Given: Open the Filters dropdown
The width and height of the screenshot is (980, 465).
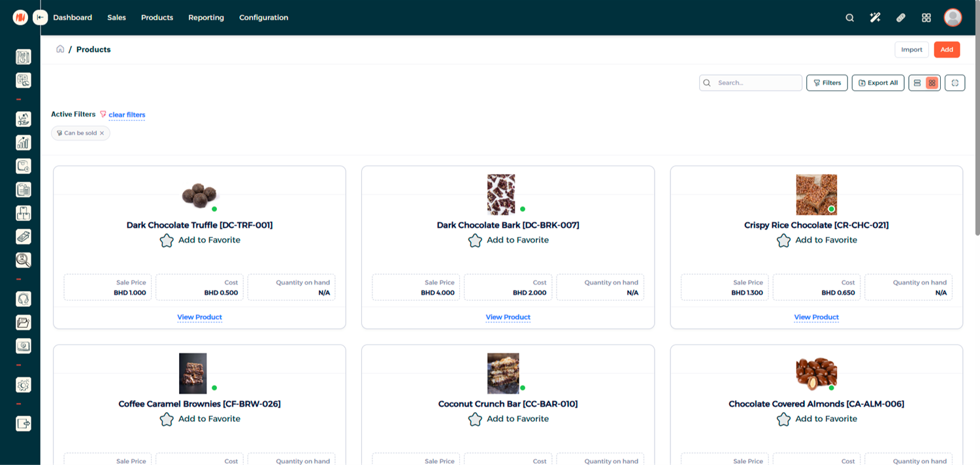Looking at the screenshot, I should [x=827, y=83].
